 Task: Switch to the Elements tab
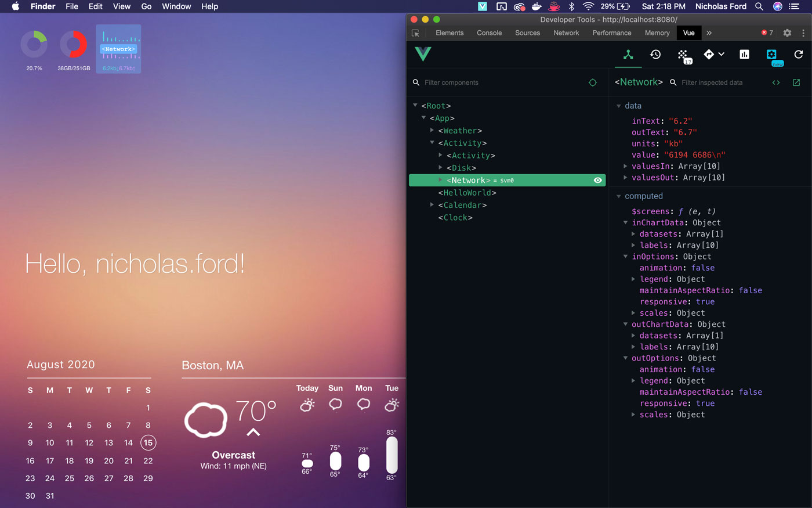(x=449, y=33)
